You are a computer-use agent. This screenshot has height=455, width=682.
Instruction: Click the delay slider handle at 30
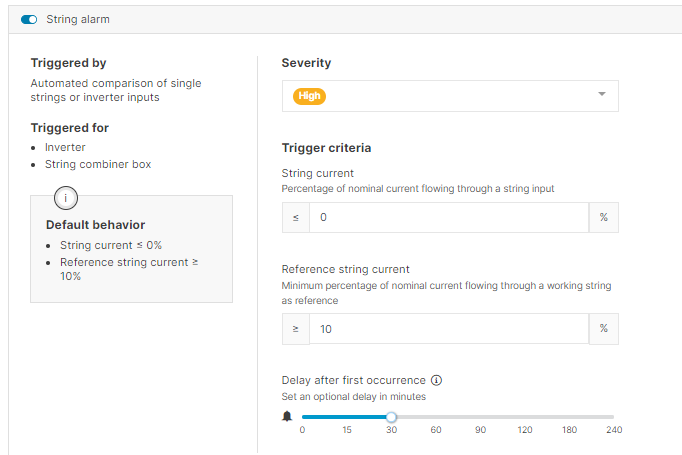click(x=391, y=417)
